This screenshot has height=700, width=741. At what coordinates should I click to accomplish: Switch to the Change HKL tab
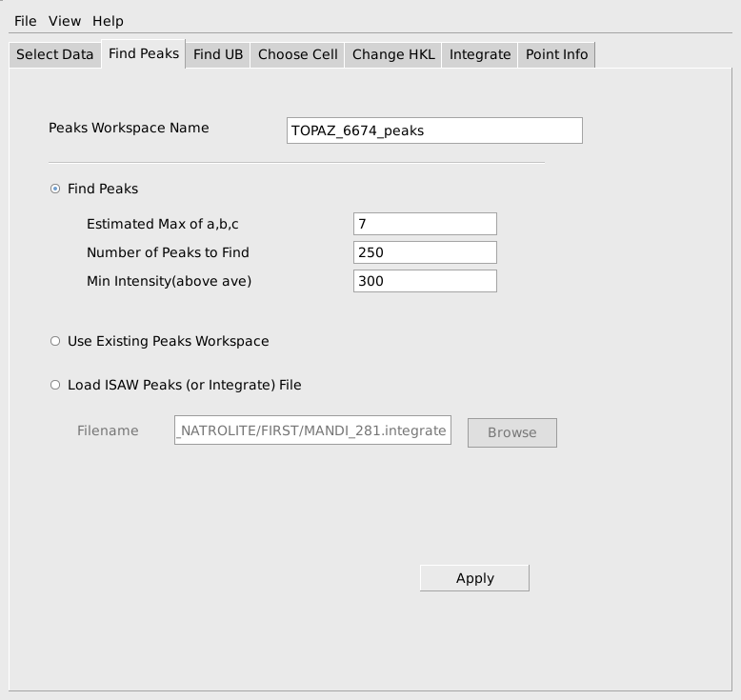tap(393, 54)
